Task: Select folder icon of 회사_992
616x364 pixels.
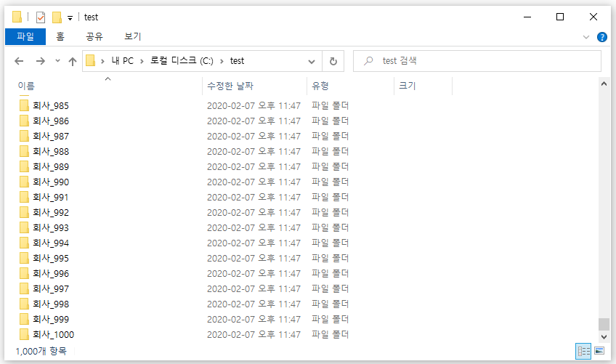Action: (x=24, y=212)
